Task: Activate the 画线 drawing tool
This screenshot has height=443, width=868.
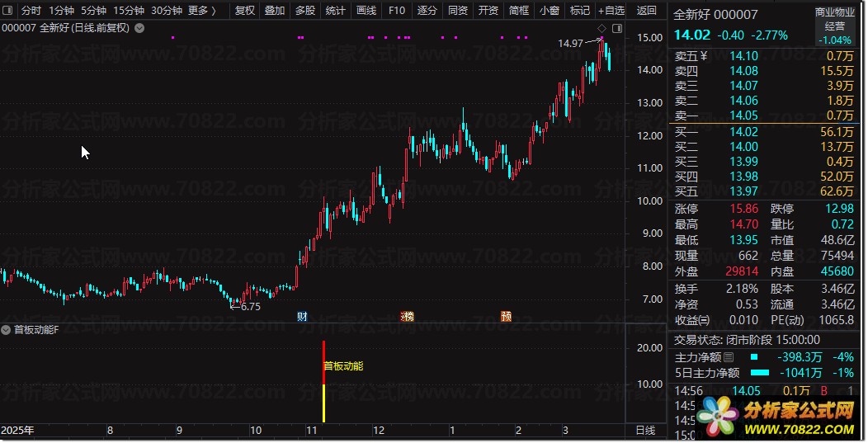Action: point(366,11)
